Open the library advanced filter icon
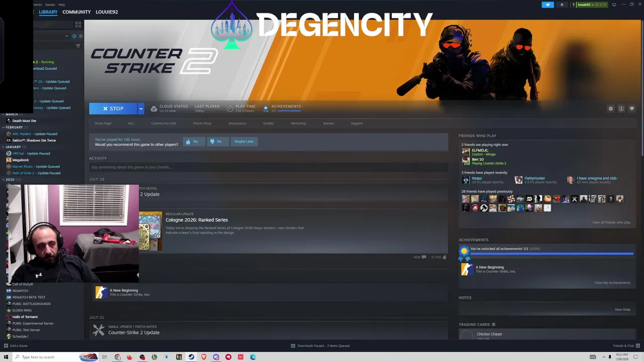 coord(78,46)
